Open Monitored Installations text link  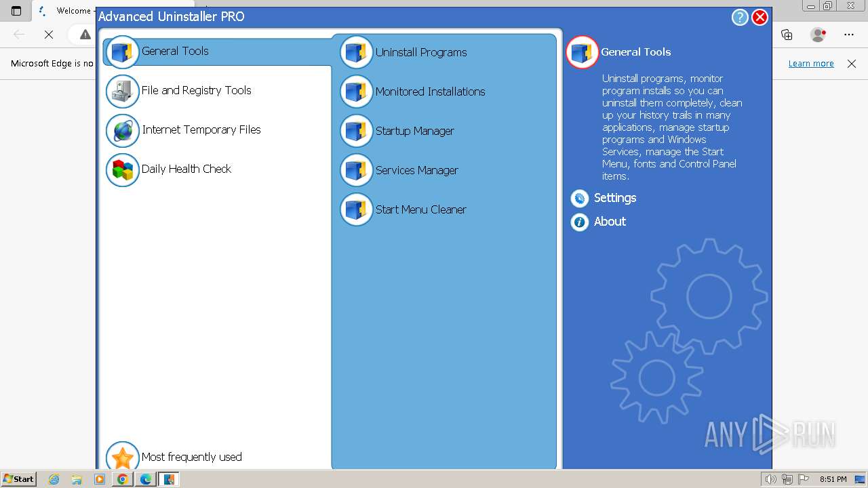tap(431, 91)
